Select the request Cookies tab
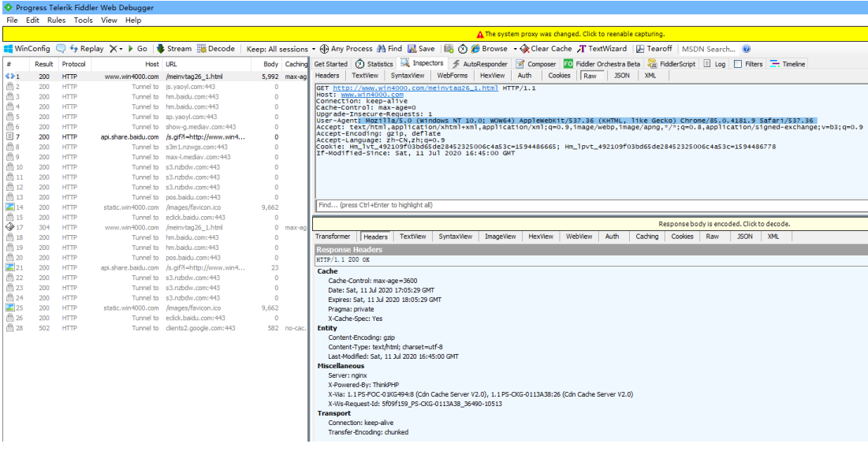The image size is (868, 455). click(x=559, y=76)
